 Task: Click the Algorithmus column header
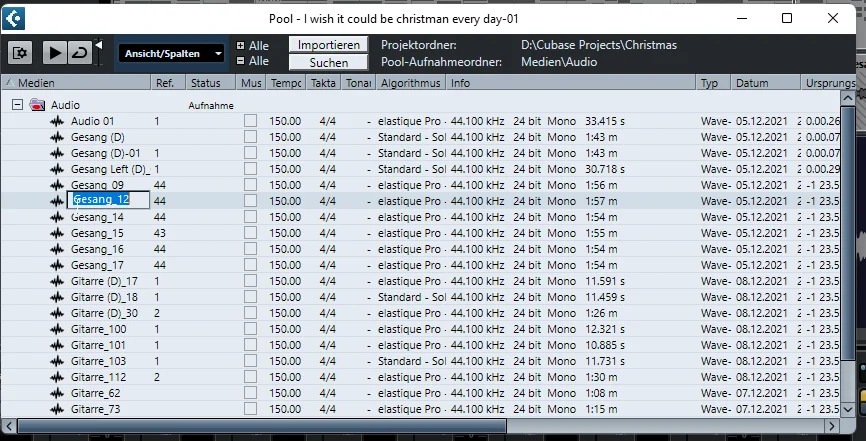[x=411, y=83]
